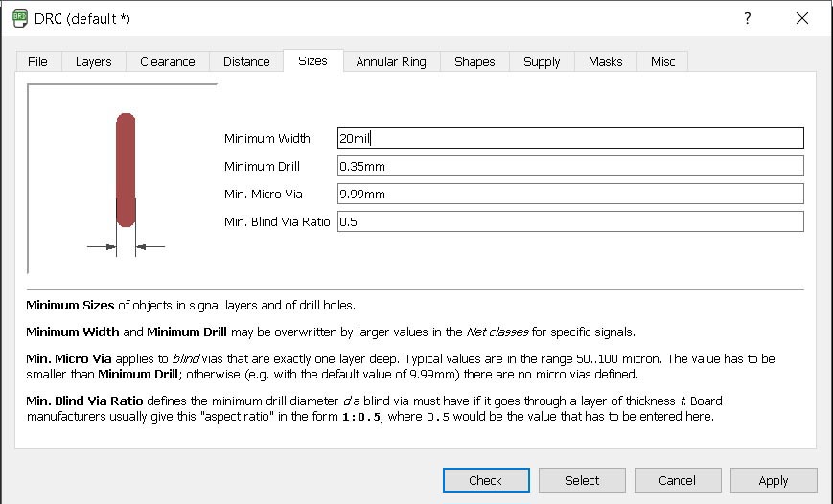Viewport: 833px width, 504px height.
Task: Click the Minimum Width input field
Action: click(x=570, y=138)
